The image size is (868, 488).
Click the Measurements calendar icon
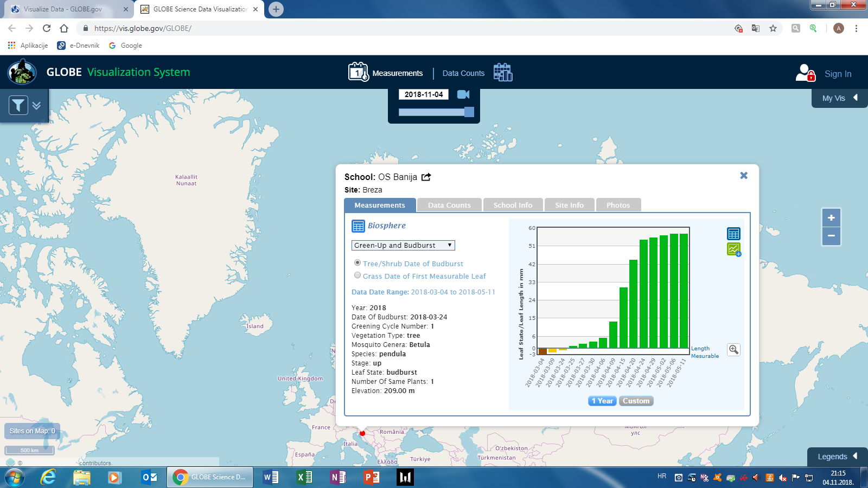pyautogui.click(x=358, y=72)
